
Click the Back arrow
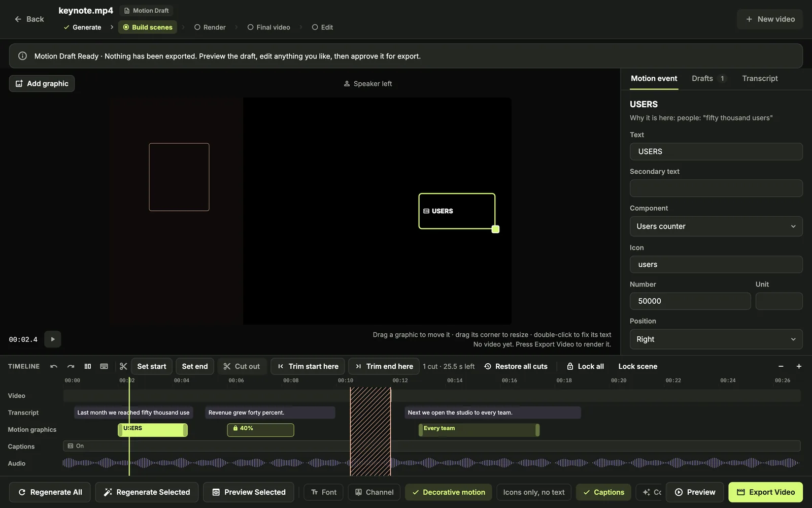[x=29, y=19]
